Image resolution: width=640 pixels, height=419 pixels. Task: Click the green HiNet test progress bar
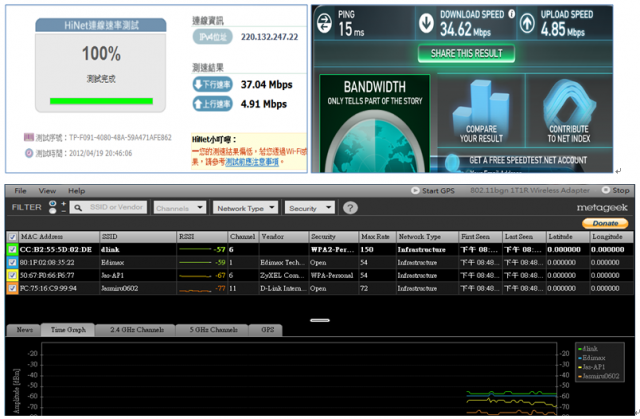click(101, 101)
